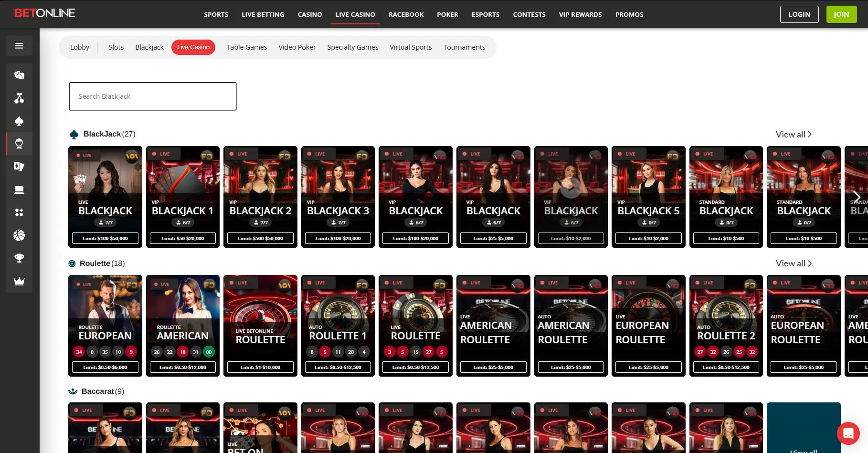Image resolution: width=868 pixels, height=453 pixels.
Task: Open SPORTS in the top navigation
Action: coord(216,14)
